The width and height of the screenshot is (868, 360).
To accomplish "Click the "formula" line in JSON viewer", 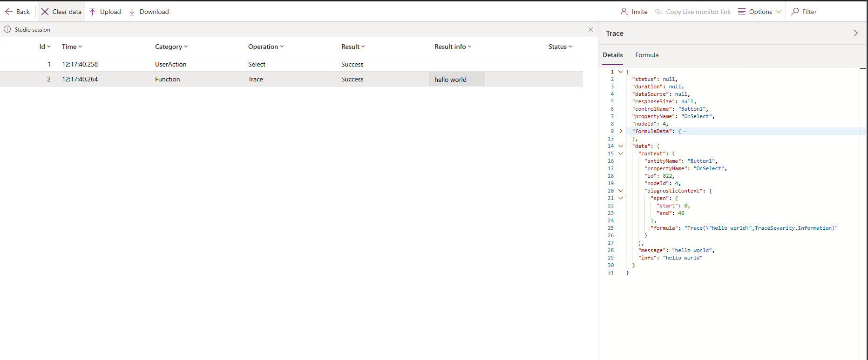I will pyautogui.click(x=744, y=228).
